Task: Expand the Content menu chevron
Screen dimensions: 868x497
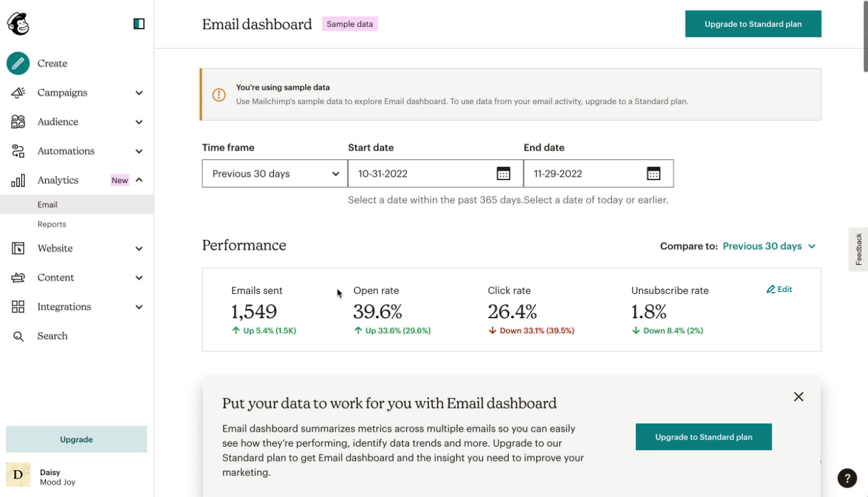Action: tap(139, 278)
